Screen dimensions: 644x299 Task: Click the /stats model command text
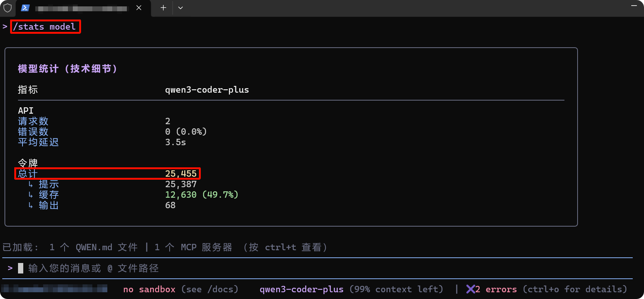(x=44, y=27)
